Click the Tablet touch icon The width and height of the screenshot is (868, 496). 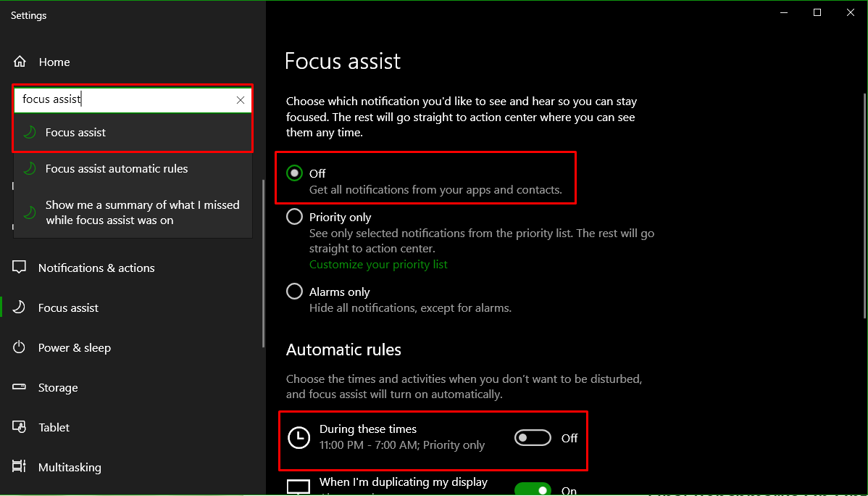click(20, 427)
